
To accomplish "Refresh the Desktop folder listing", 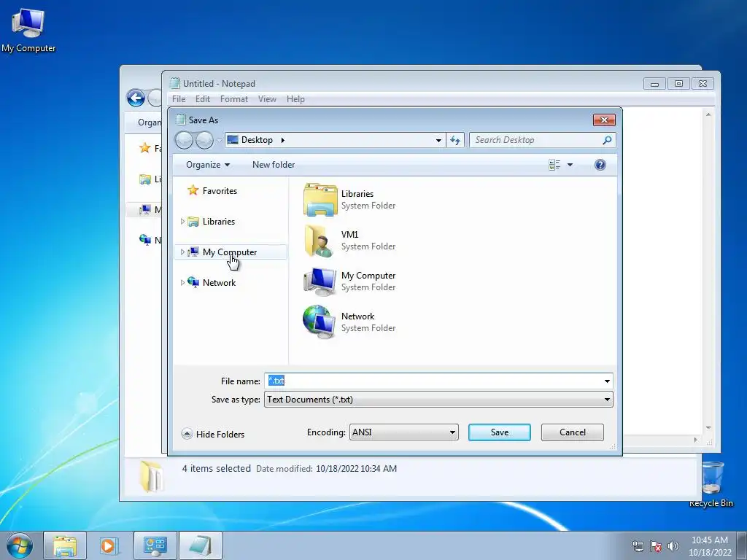I will click(x=455, y=140).
